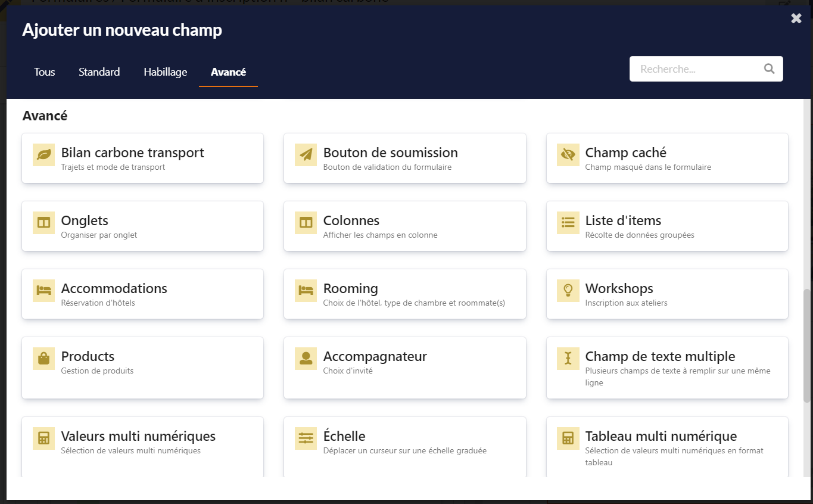The width and height of the screenshot is (813, 504).
Task: Click the list icon for Liste d'items
Action: click(x=568, y=223)
